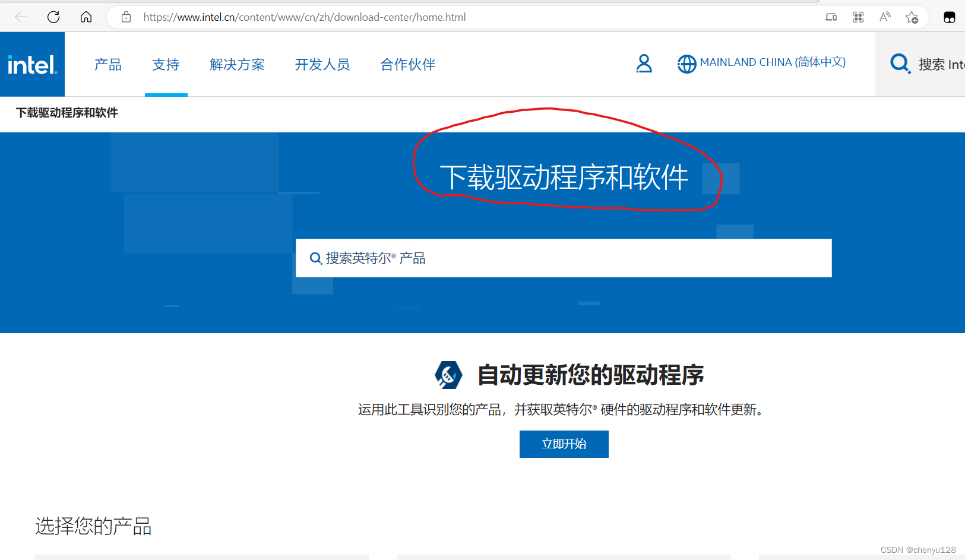Screen dimensions: 965x560
Task: Click magnifier icon inside product search box
Action: [316, 258]
